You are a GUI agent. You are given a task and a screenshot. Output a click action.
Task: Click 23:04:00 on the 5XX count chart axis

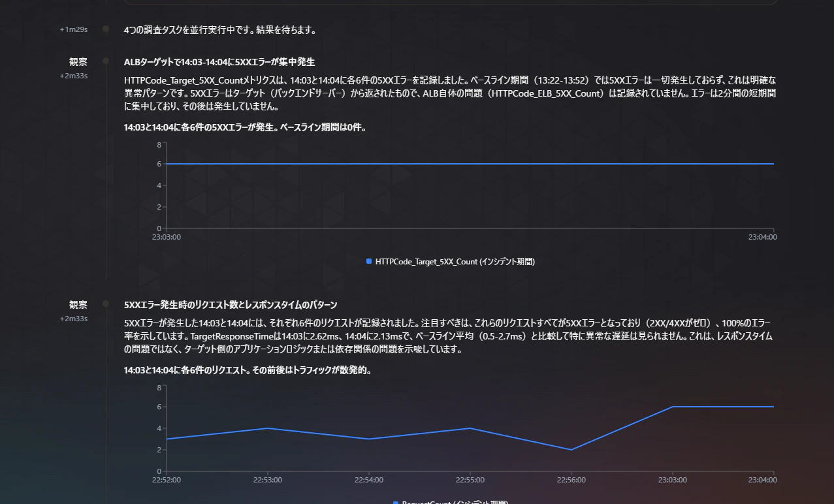tap(762, 237)
